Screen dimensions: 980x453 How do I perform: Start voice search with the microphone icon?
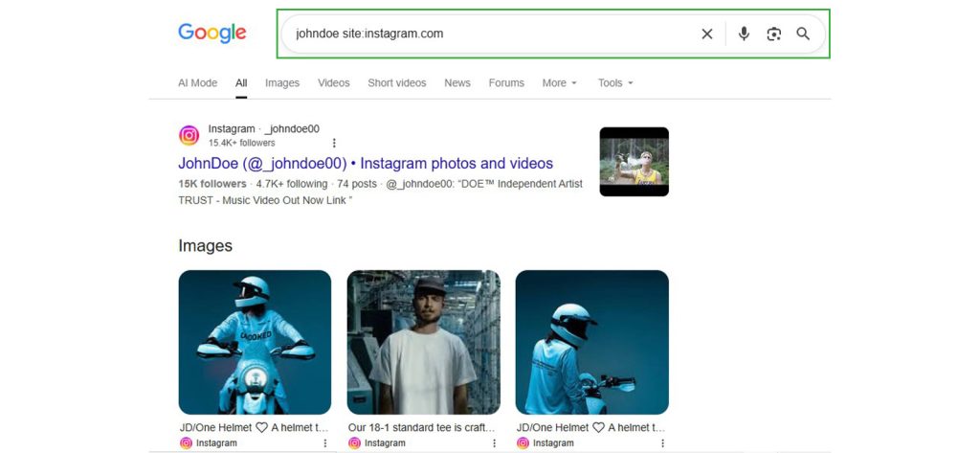[x=744, y=34]
